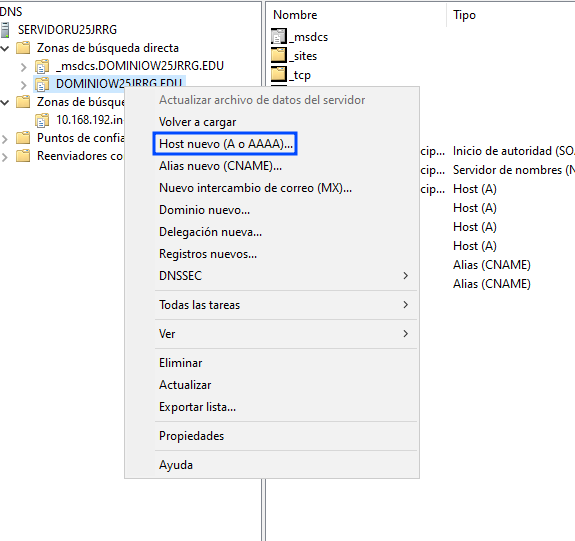Click the Tipo column header
This screenshot has width=575, height=541.
464,15
